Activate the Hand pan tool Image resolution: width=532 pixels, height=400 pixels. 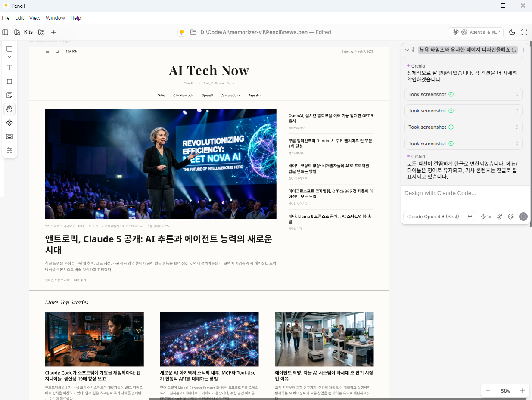click(9, 109)
